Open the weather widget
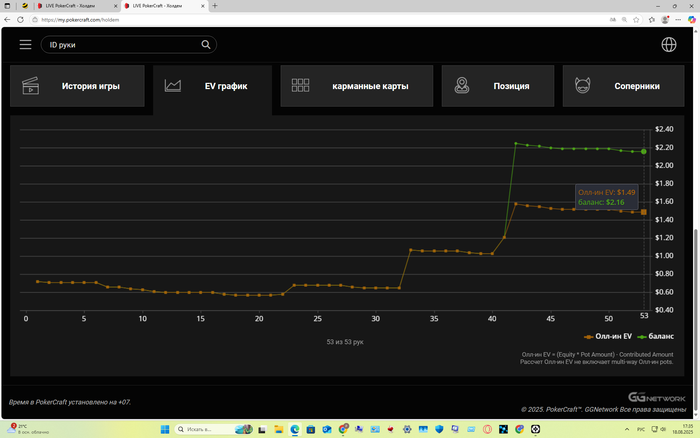Screen dimensions: 700x438 click(28, 429)
